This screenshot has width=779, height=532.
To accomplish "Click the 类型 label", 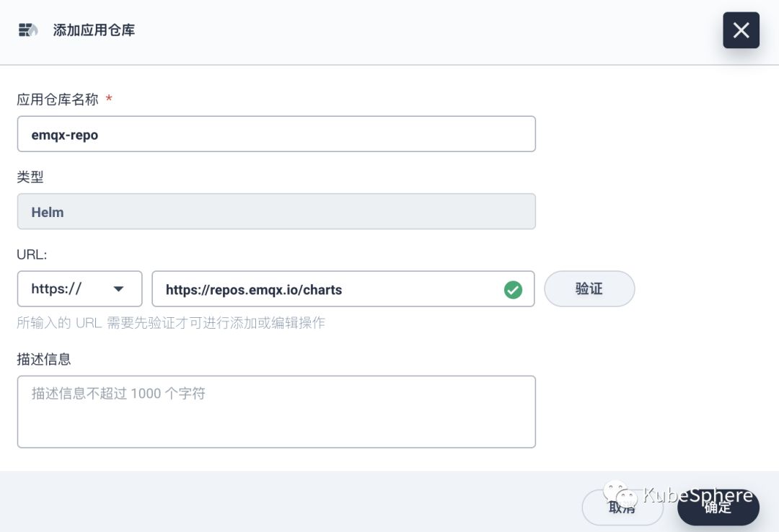I will coord(30,177).
